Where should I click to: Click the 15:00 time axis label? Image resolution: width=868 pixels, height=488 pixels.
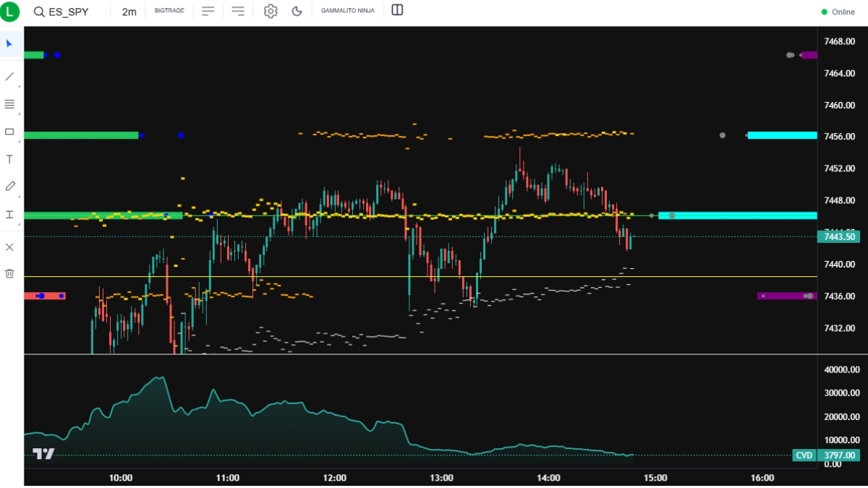coord(655,478)
